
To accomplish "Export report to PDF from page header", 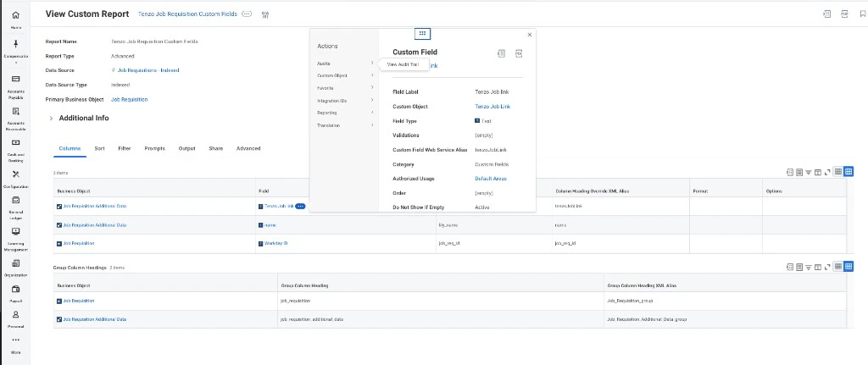I will point(844,14).
